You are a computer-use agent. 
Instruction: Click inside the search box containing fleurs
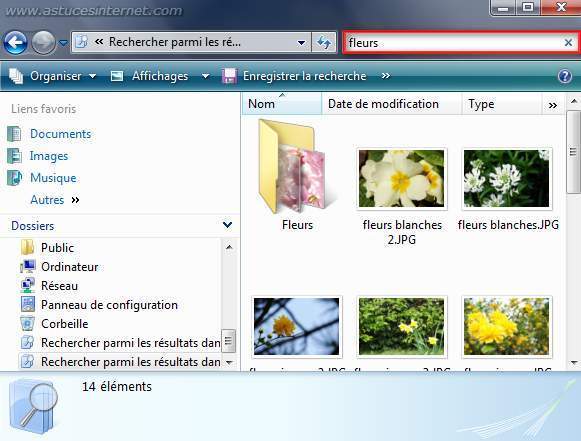[454, 43]
